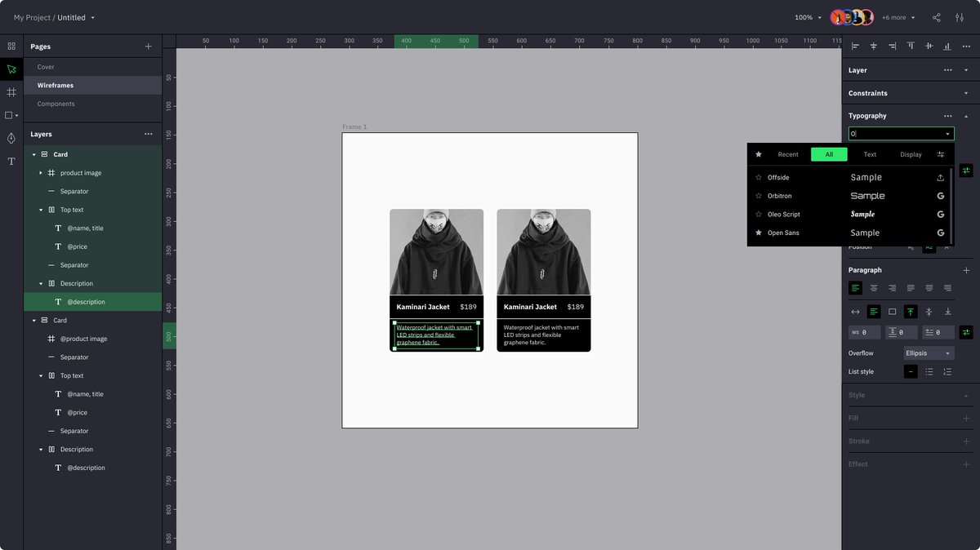Switch to Text fonts tab
The height and width of the screenshot is (550, 980).
coord(870,154)
